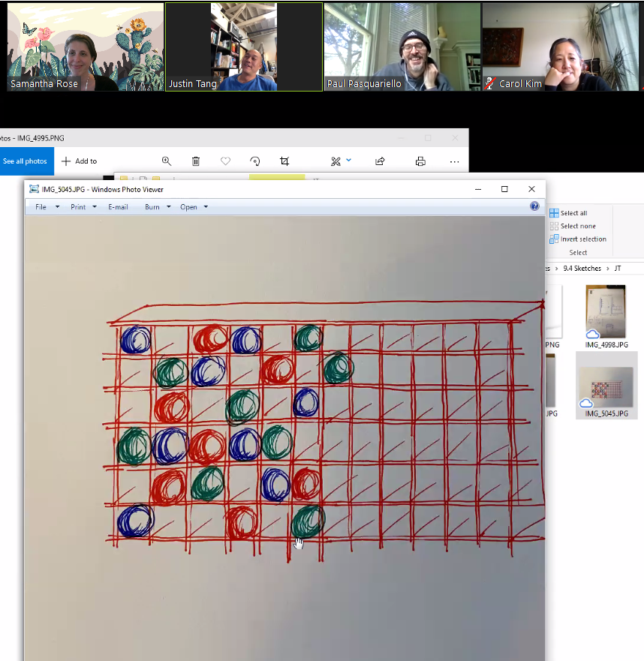This screenshot has height=661, width=644.
Task: Click the zoom magnifier icon in Photos
Action: click(167, 161)
